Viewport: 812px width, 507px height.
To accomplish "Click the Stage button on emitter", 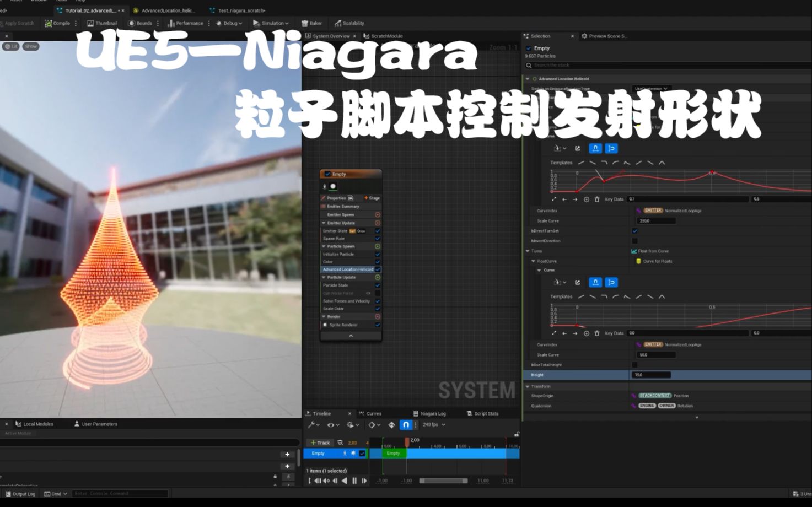I will click(x=372, y=198).
